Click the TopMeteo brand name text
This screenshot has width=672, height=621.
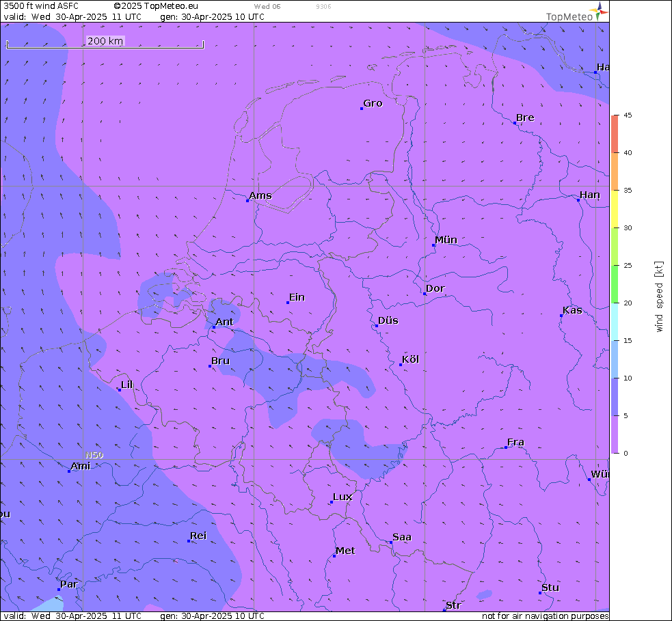tap(569, 16)
